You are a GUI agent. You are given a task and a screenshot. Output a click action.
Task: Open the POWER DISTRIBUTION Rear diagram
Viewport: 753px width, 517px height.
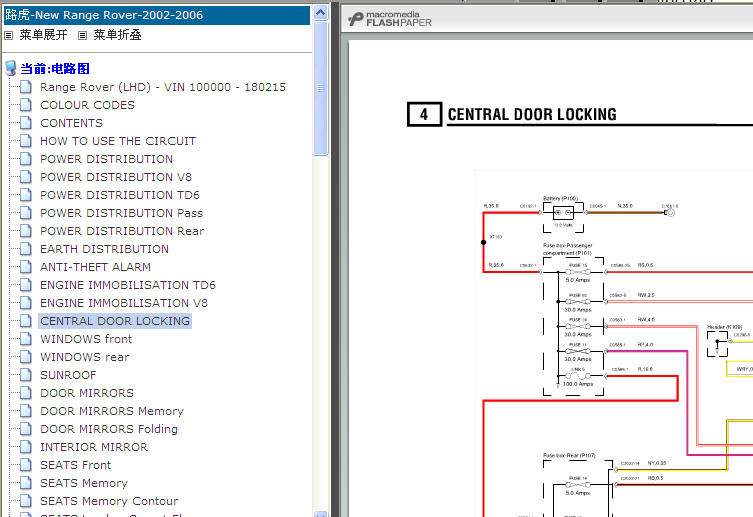tap(122, 231)
